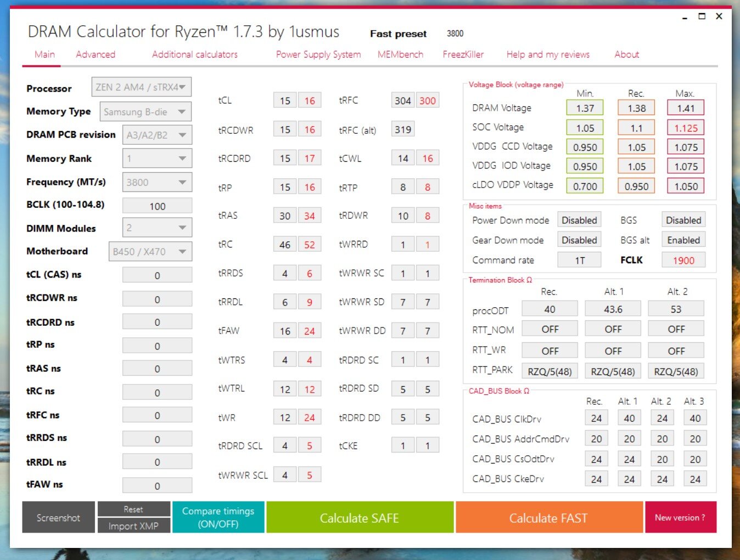
Task: Click RTT_PARK Rec. value RZQ/5(48)
Action: click(x=550, y=371)
